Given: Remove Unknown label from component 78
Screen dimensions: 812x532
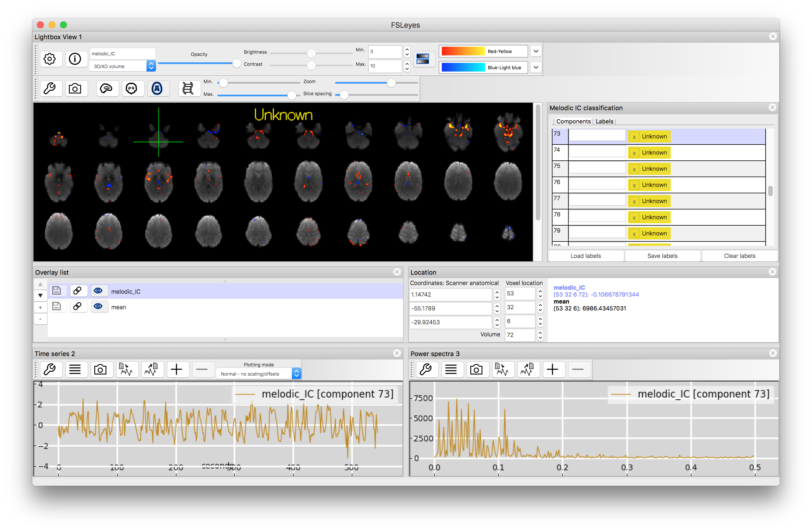Looking at the screenshot, I should pos(634,218).
